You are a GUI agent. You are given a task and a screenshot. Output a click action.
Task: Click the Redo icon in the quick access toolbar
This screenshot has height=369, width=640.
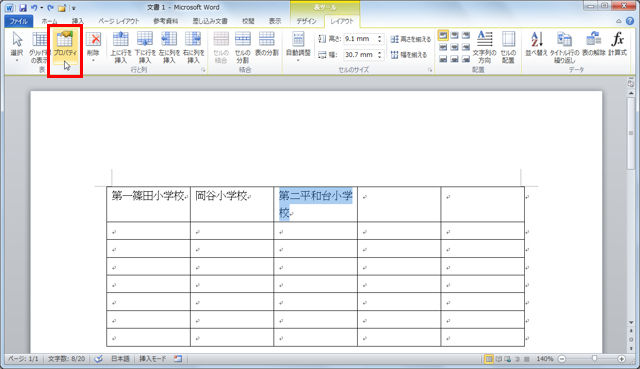[51, 8]
